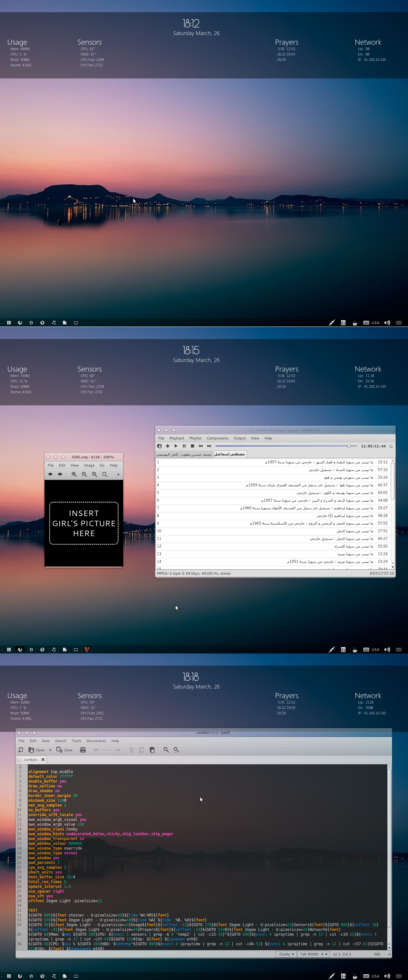Switch to the مصطفى إسماعيل playlist tab
408x980 pixels.
tap(230, 454)
